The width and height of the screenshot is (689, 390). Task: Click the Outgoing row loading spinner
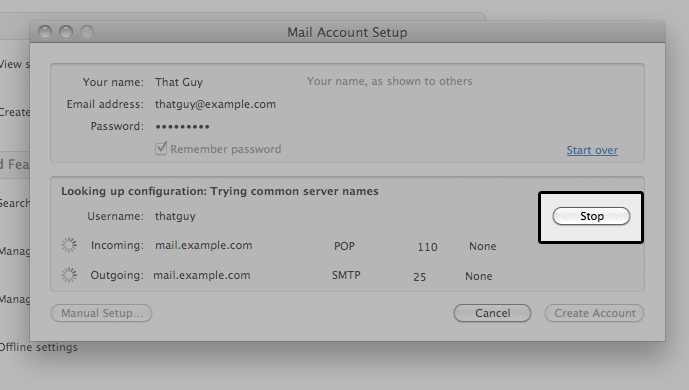tap(69, 275)
